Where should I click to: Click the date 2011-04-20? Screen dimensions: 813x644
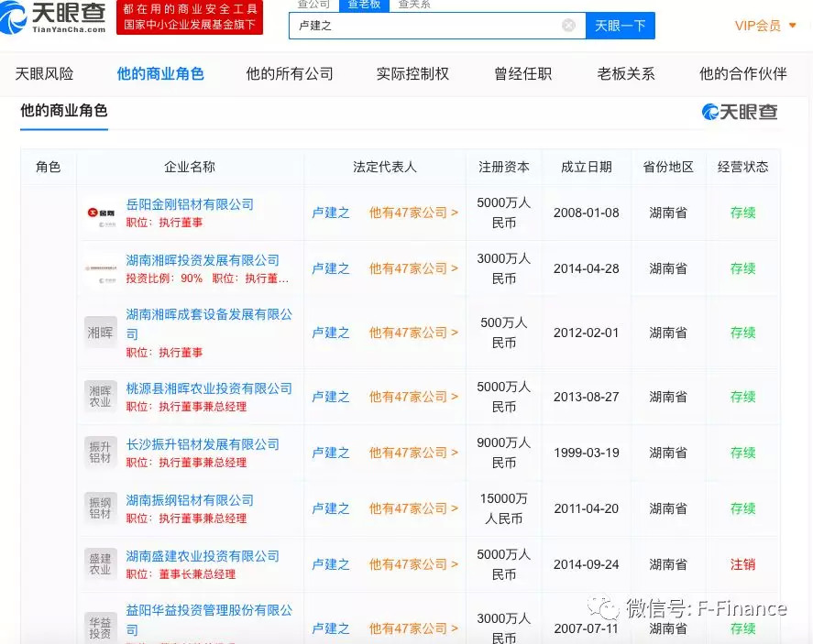tap(587, 508)
